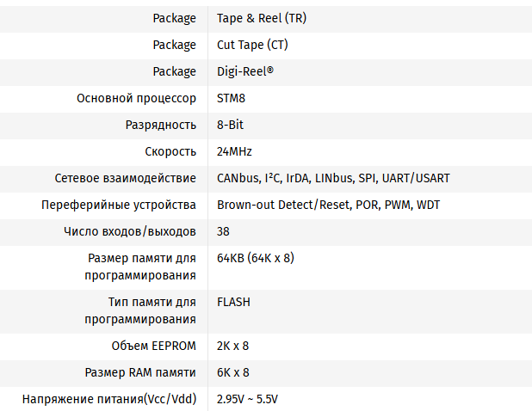Select the Размер RAM памяти label
Viewport: 532px width, 411px height.
point(140,372)
